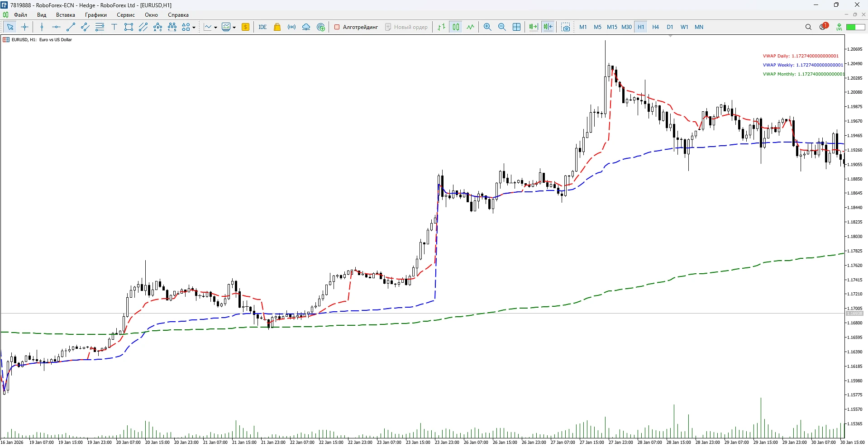Viewport: 868px width, 447px height.
Task: Open the Вставка menu
Action: pos(65,15)
